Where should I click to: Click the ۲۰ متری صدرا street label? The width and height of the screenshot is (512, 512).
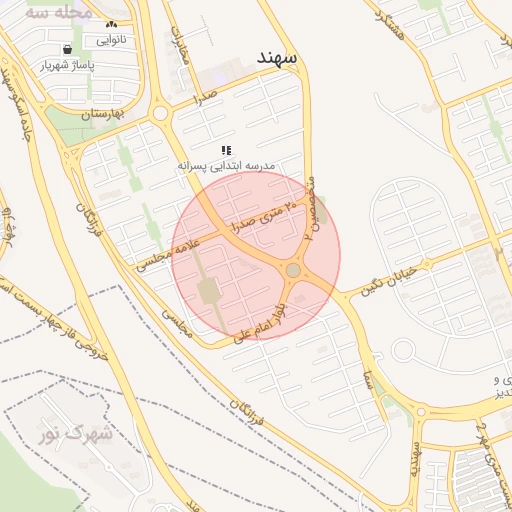tap(264, 218)
